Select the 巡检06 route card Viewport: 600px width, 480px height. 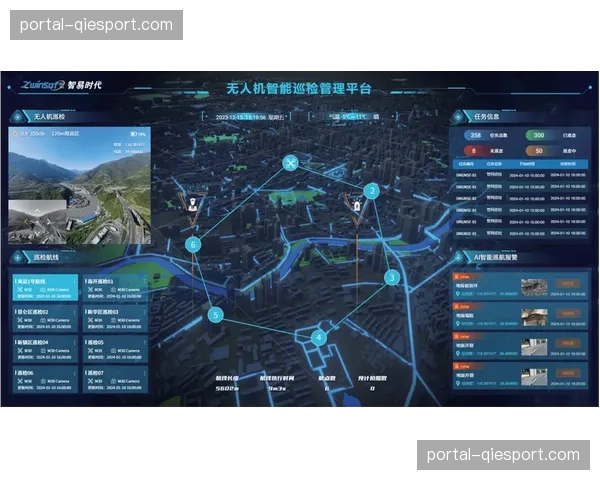pos(45,379)
